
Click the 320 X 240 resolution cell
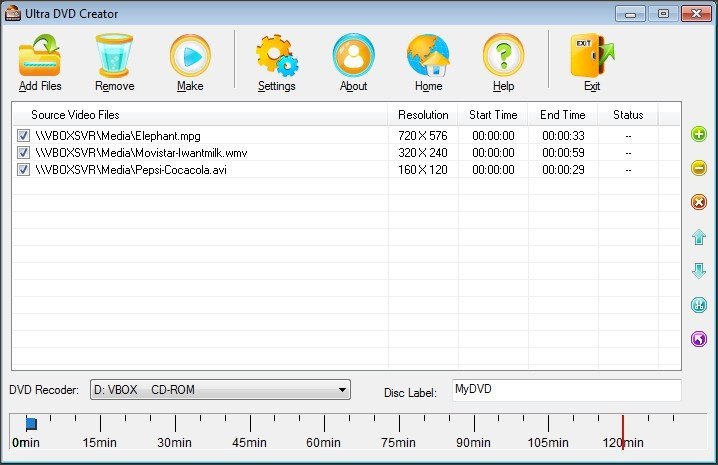coord(423,153)
